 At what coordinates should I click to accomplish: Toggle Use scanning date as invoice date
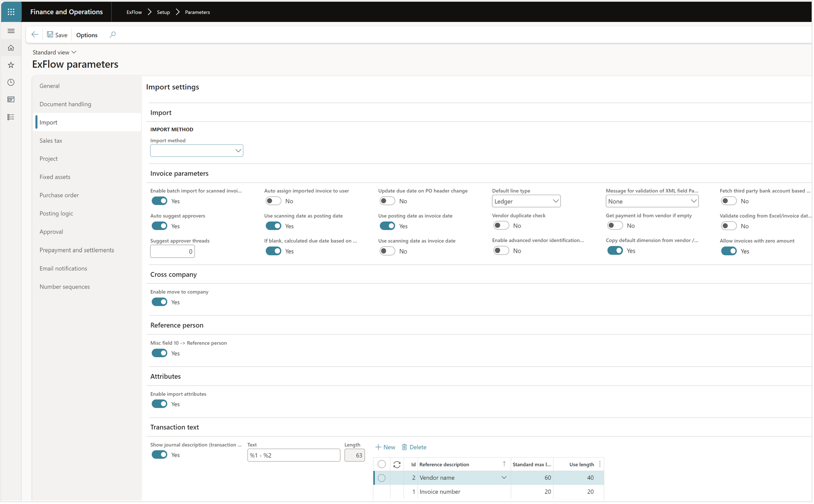(387, 251)
